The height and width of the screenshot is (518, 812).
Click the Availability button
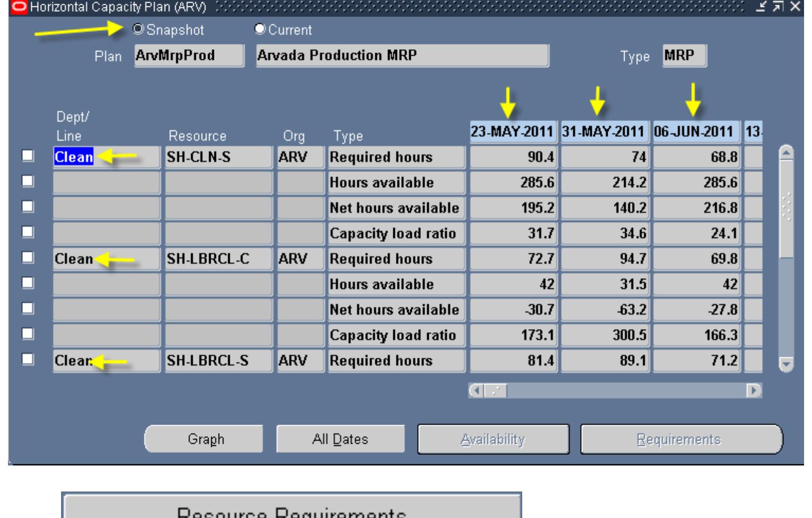point(493,439)
